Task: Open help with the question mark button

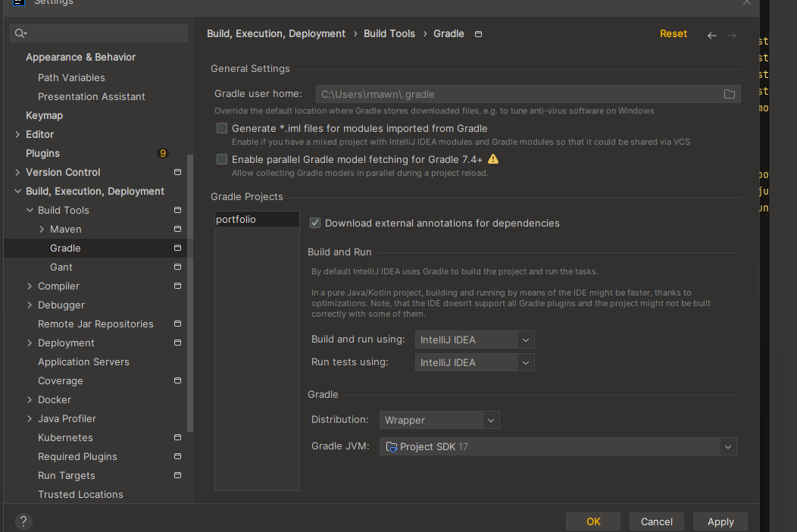Action: (x=23, y=521)
